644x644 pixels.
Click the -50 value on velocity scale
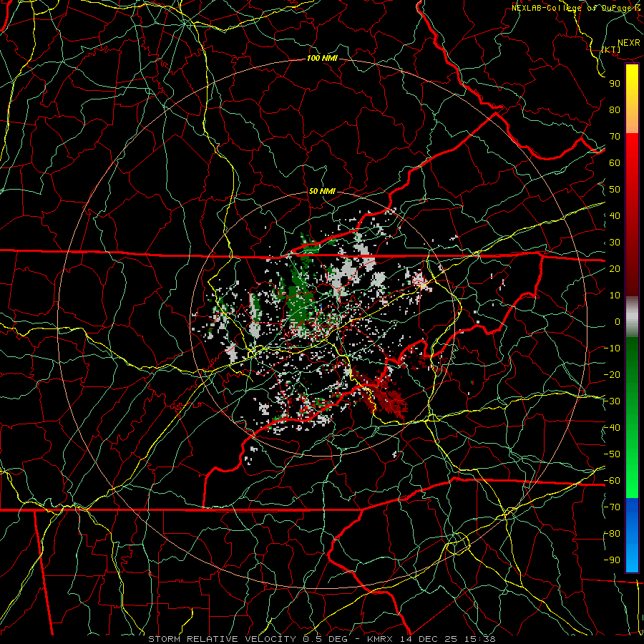[613, 454]
